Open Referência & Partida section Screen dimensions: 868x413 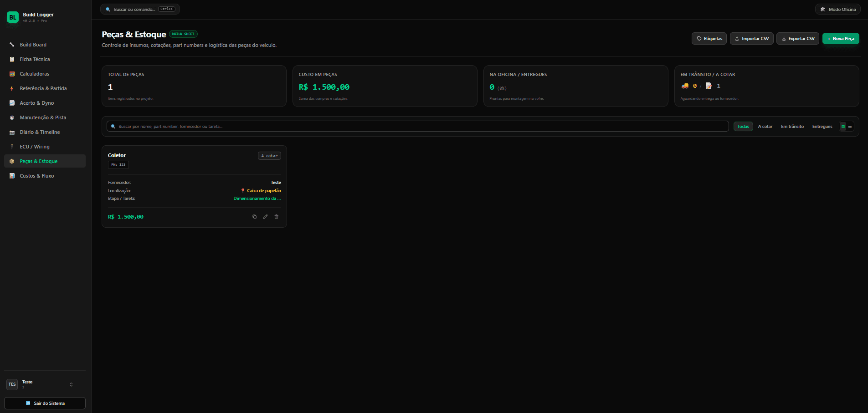[45, 88]
